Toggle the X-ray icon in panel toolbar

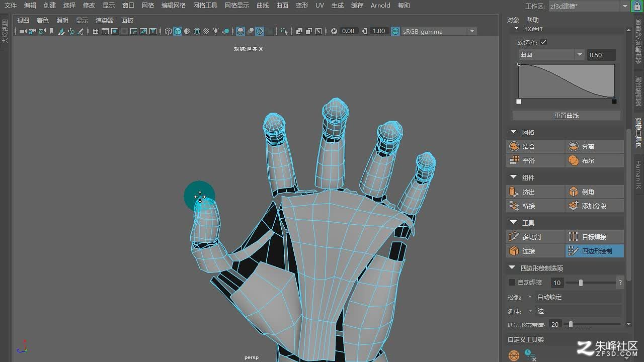pyautogui.click(x=299, y=31)
